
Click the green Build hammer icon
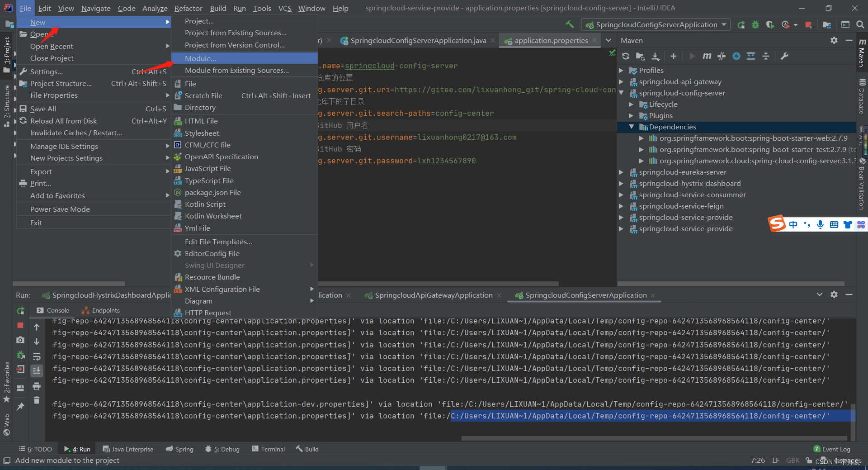(570, 24)
